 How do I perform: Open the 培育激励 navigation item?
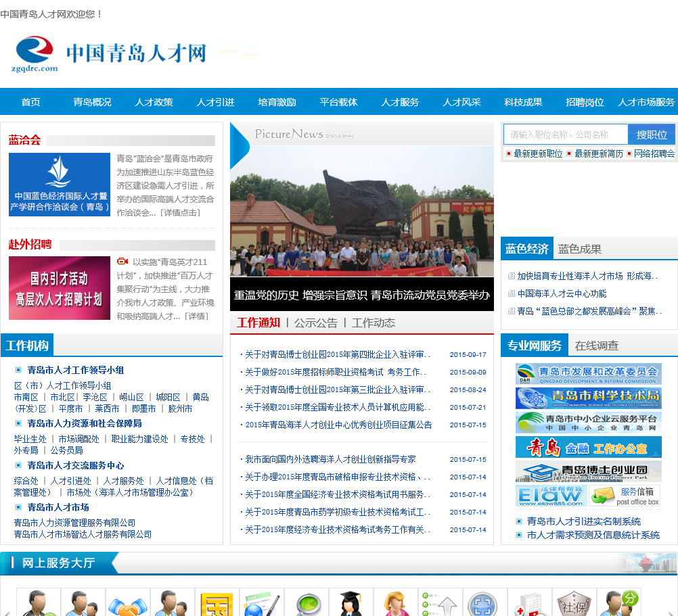[x=277, y=102]
